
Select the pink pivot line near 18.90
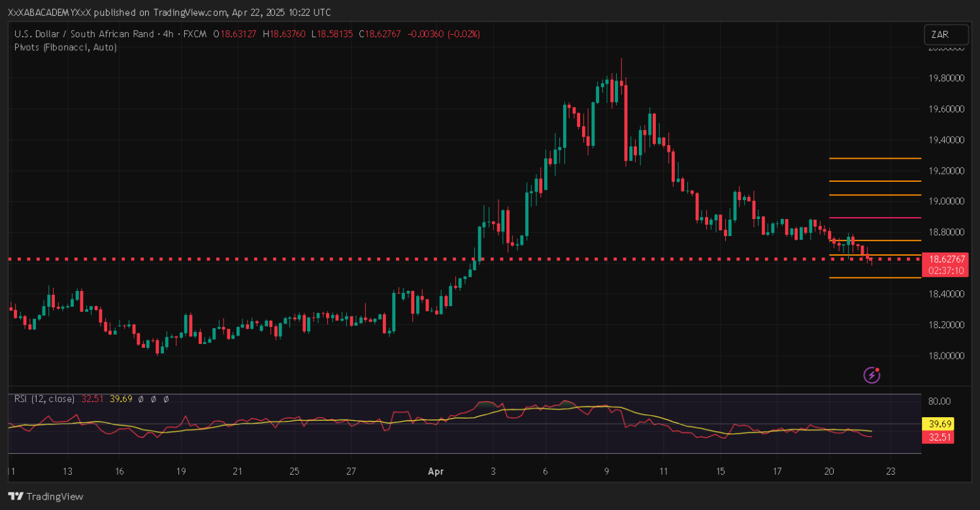[x=874, y=218]
